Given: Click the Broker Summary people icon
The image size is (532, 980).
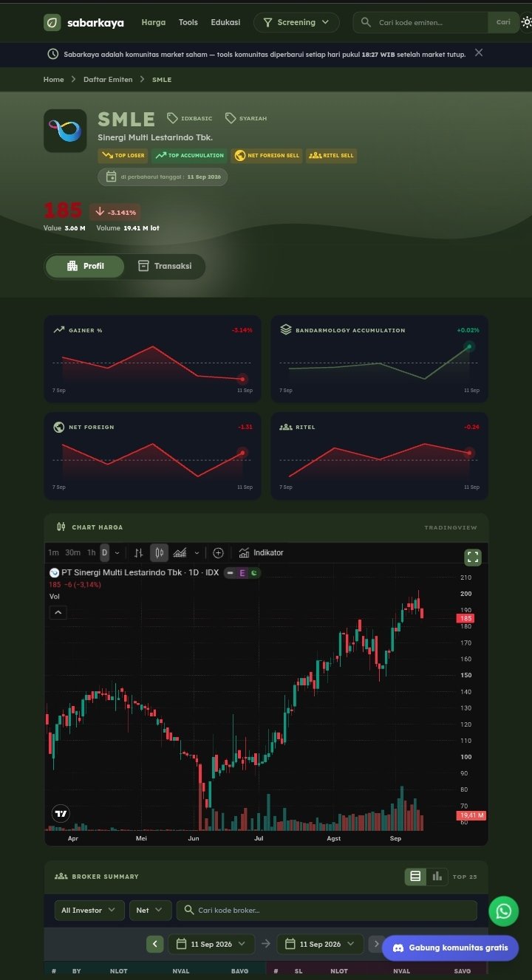Looking at the screenshot, I should (61, 877).
